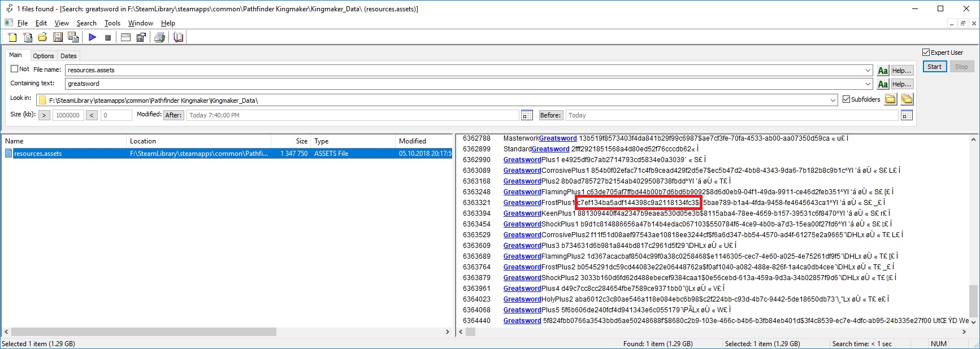Click document icon left of File menu
Viewport: 980px width, 349px height.
click(8, 23)
